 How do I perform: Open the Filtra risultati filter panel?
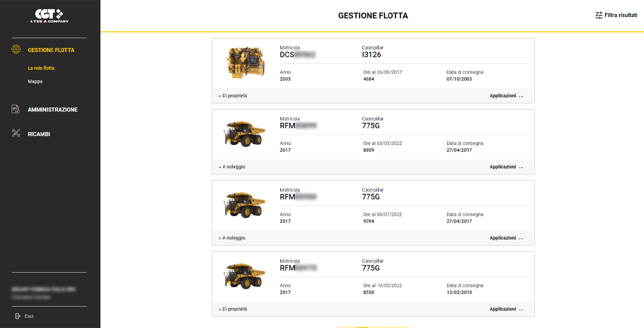pos(620,16)
